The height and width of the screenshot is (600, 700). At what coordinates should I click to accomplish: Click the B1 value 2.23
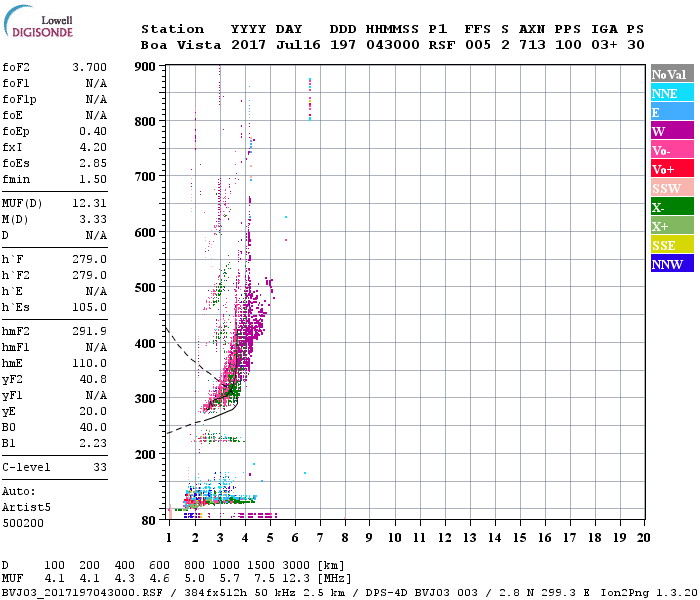93,443
